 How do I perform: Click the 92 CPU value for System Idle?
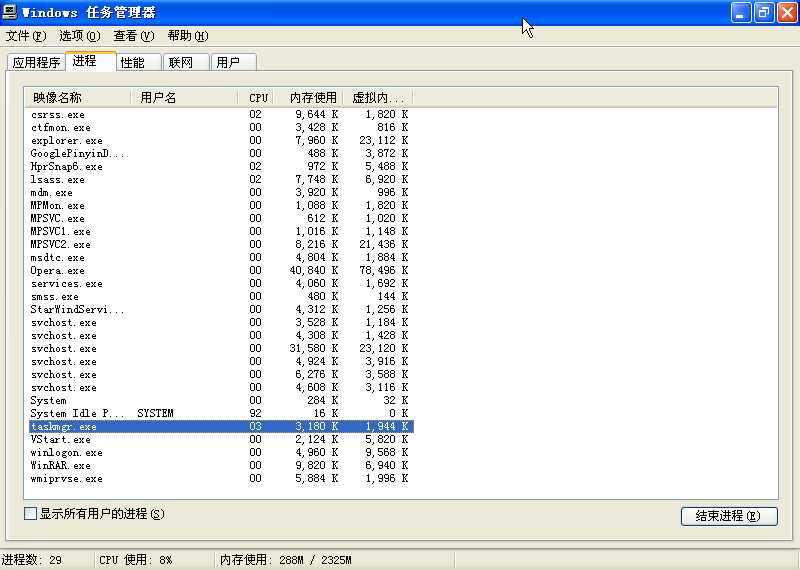[255, 413]
